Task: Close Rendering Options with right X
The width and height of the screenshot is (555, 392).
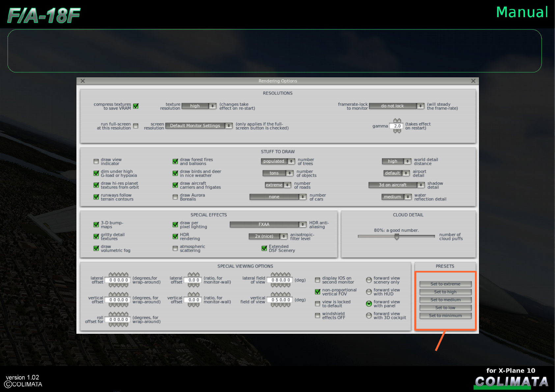Action: click(473, 81)
